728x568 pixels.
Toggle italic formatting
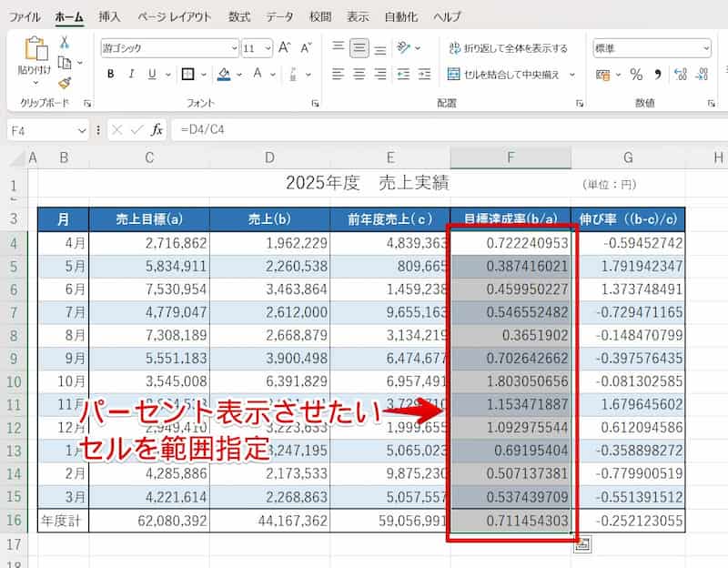132,74
